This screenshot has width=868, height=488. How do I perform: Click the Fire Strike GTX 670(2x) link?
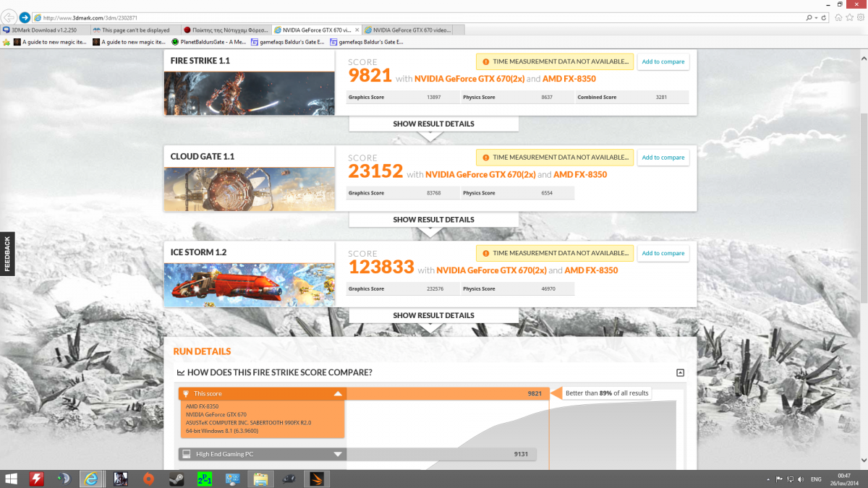(x=469, y=79)
